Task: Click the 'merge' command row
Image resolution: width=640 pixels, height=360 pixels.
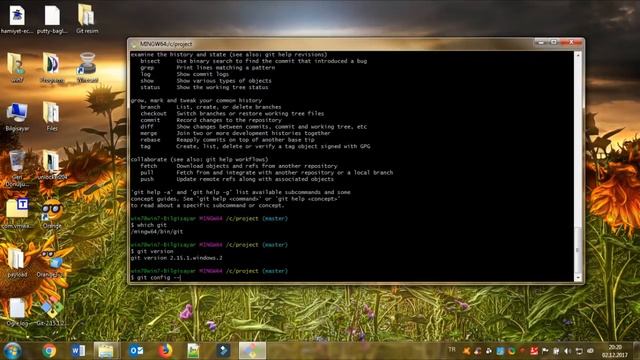Action: [235, 133]
